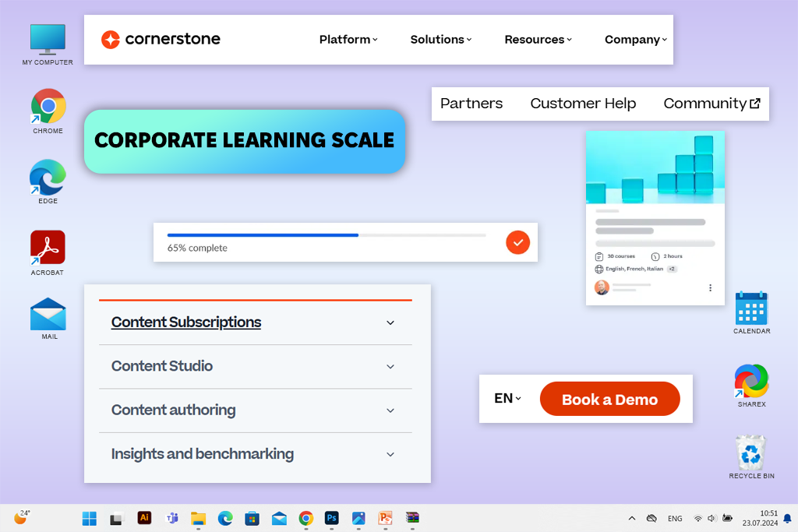This screenshot has height=532, width=798.
Task: Open the Solutions dropdown menu
Action: coord(441,40)
